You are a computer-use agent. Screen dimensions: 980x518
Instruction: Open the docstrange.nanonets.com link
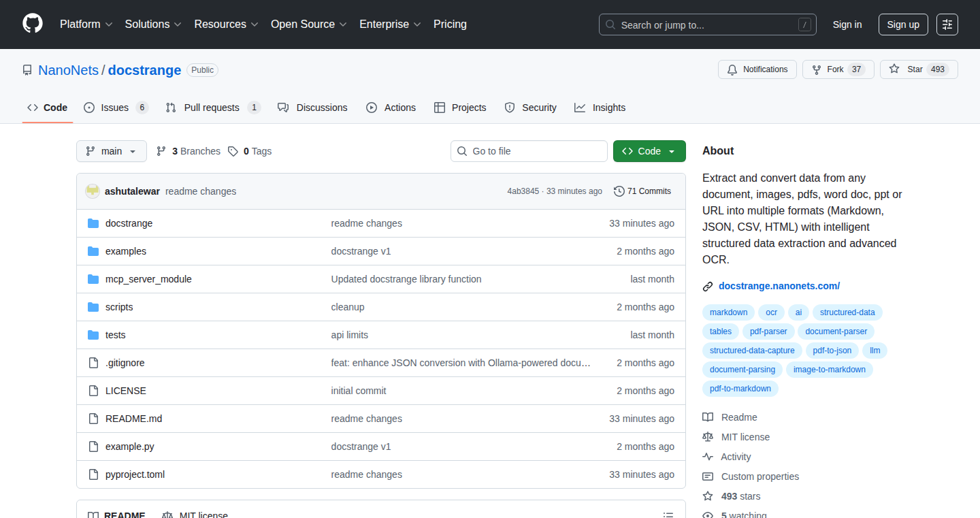click(779, 286)
